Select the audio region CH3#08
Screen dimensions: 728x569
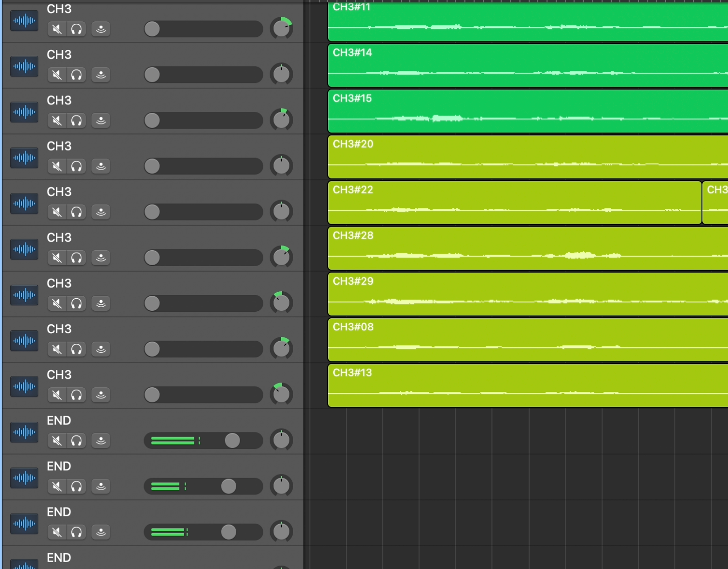528,340
